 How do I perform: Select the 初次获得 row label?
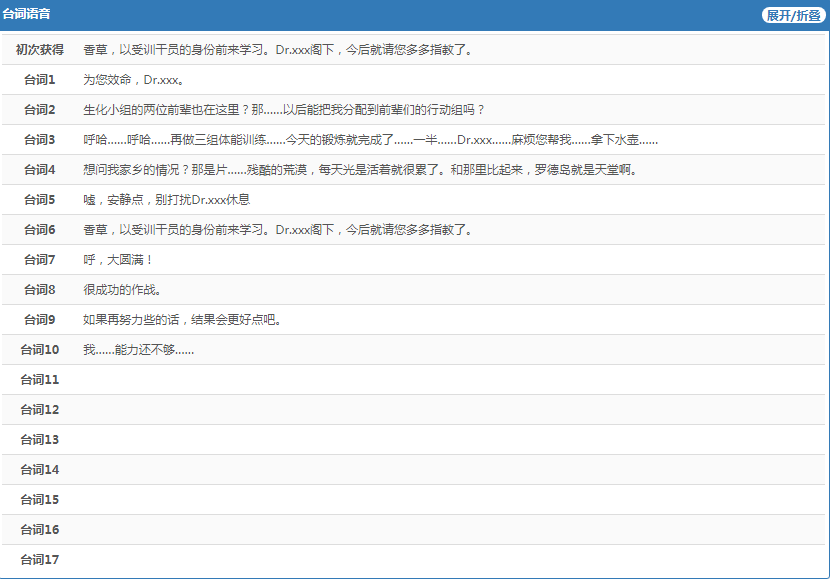coord(40,50)
